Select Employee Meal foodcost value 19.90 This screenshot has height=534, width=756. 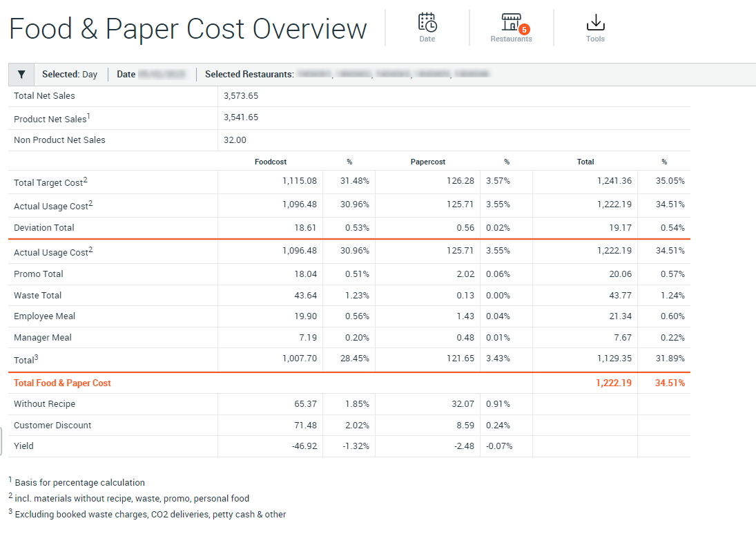(x=306, y=316)
